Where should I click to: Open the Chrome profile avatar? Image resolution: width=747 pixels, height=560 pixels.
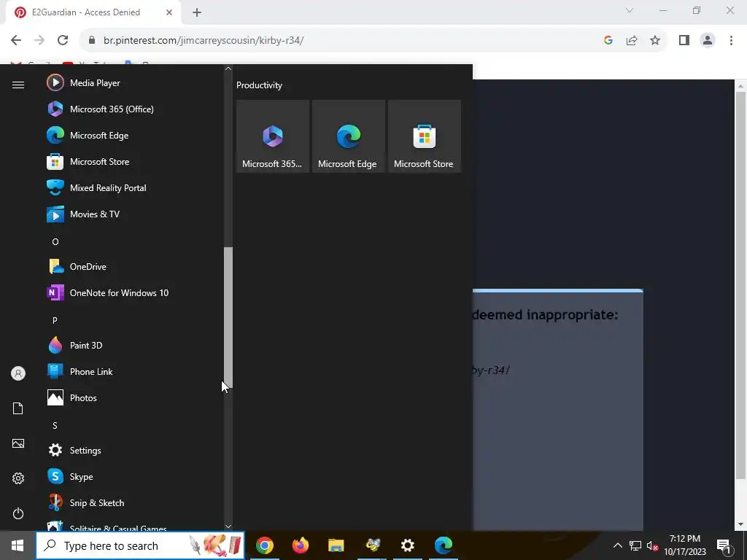pos(708,41)
